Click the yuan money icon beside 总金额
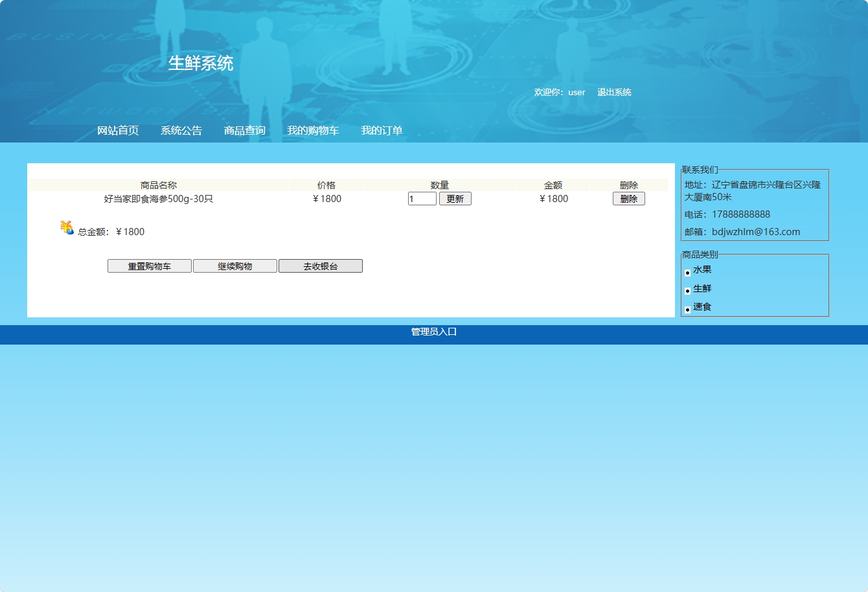 click(x=67, y=227)
